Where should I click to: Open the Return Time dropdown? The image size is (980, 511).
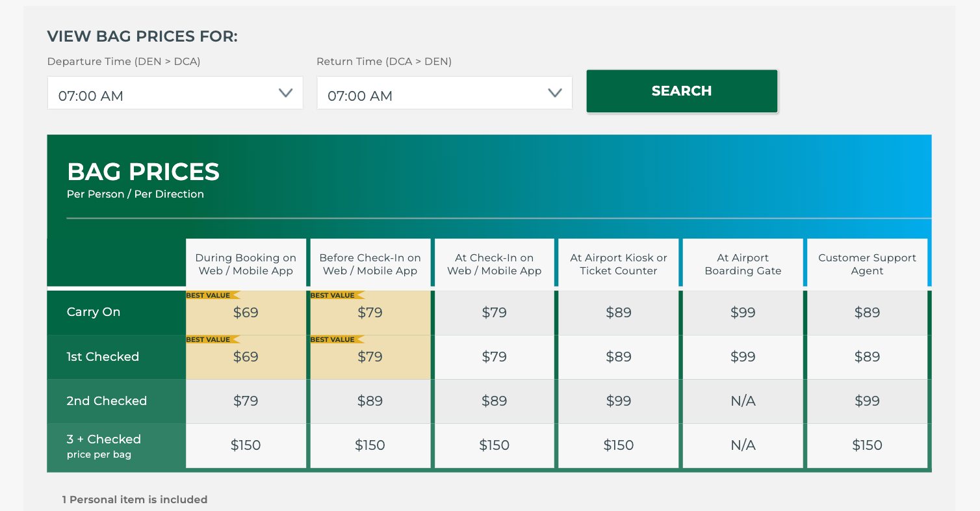pos(445,93)
